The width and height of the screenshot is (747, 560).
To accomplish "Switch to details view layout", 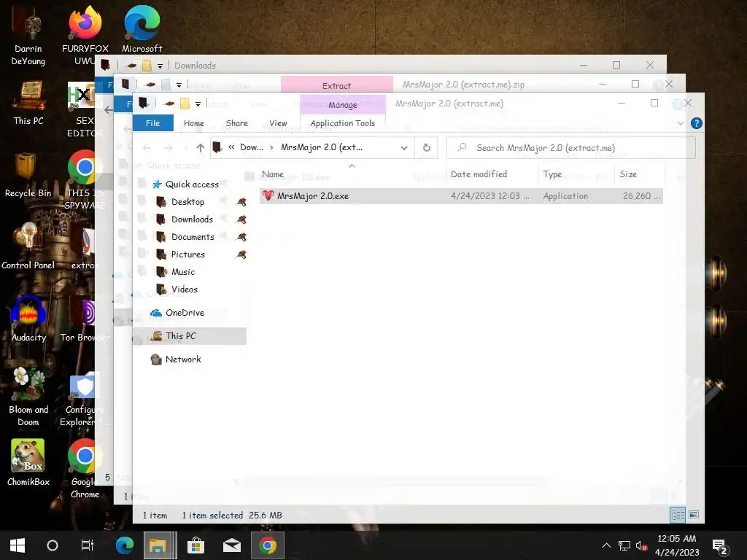I will click(678, 515).
